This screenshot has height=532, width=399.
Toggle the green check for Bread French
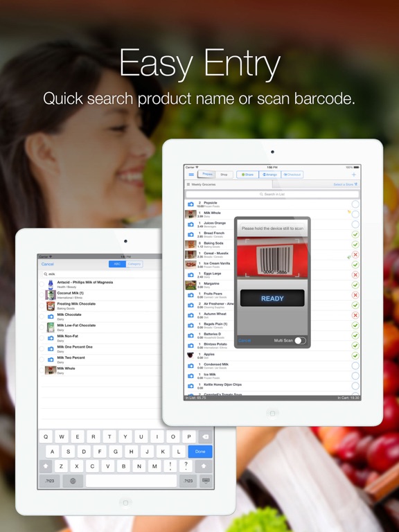pyautogui.click(x=355, y=234)
